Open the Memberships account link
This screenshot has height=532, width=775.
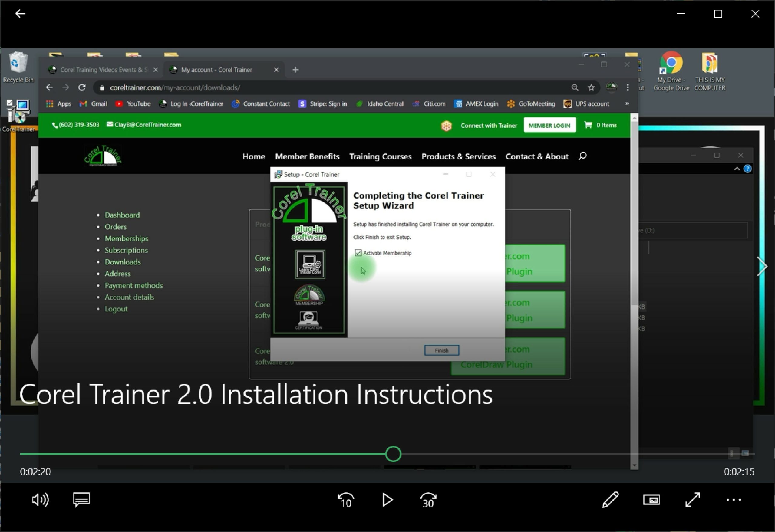pos(126,238)
